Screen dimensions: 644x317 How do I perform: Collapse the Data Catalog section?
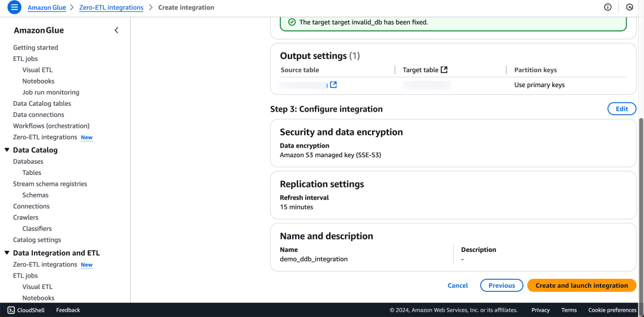[7, 150]
